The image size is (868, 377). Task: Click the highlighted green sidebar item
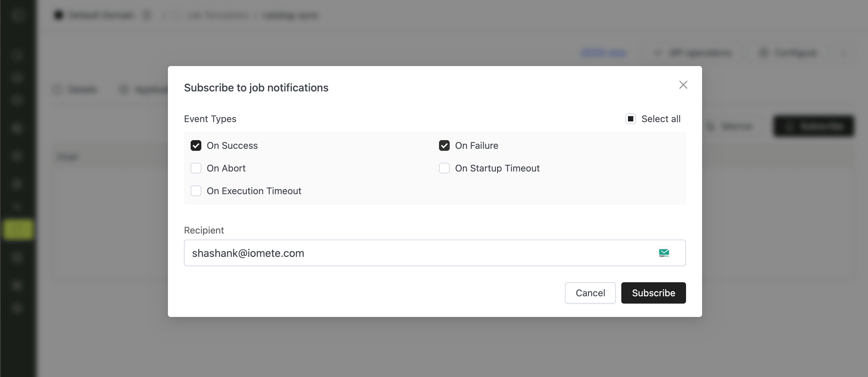tap(18, 230)
